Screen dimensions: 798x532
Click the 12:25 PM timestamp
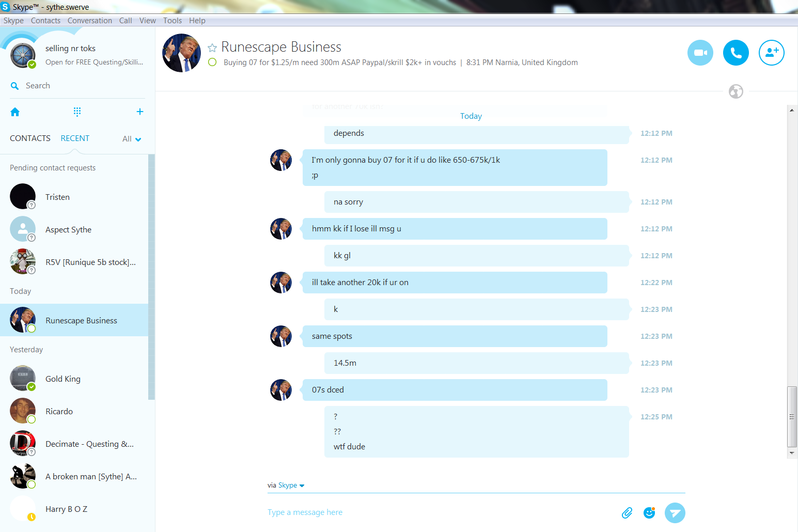pyautogui.click(x=656, y=417)
